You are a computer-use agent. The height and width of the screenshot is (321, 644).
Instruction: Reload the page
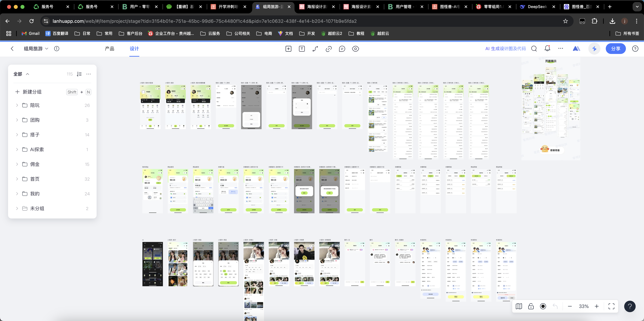point(32,21)
